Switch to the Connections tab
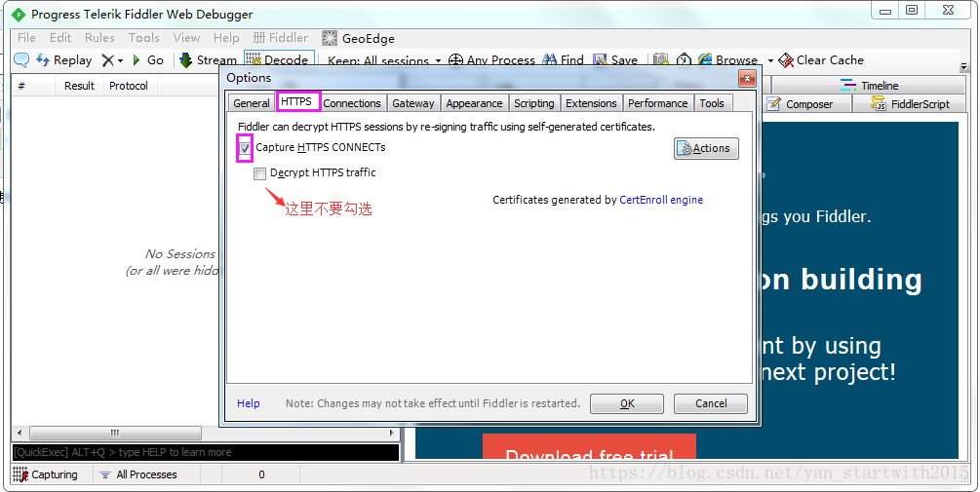The image size is (980, 492). [x=352, y=103]
